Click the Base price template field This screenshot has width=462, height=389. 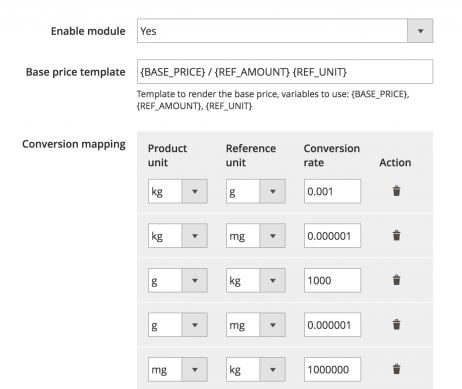tap(285, 72)
